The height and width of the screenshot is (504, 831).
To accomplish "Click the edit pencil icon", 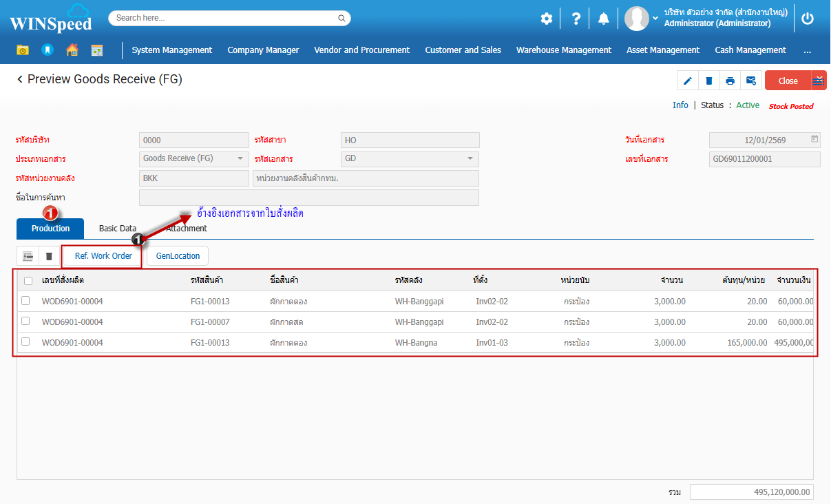I will pos(687,81).
